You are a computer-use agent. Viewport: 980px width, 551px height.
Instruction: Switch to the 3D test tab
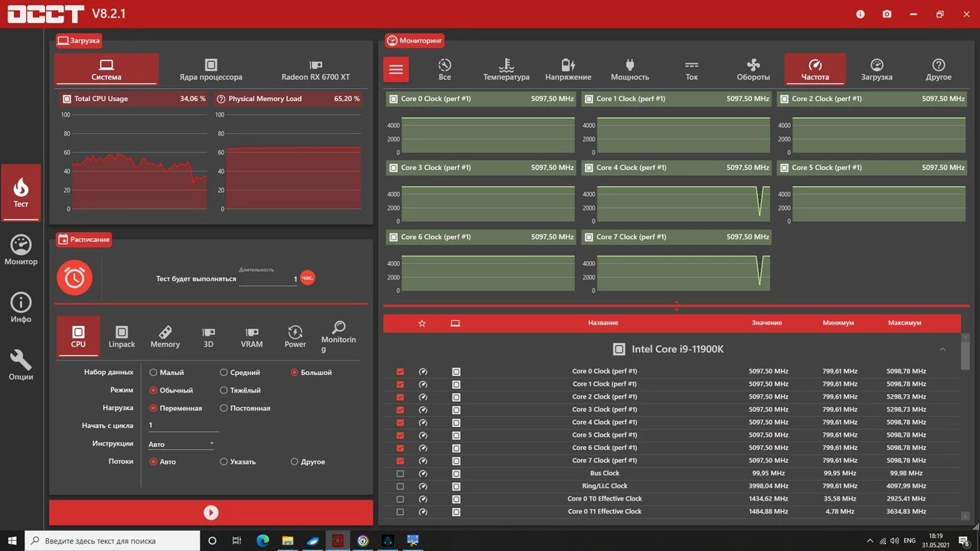click(x=208, y=337)
